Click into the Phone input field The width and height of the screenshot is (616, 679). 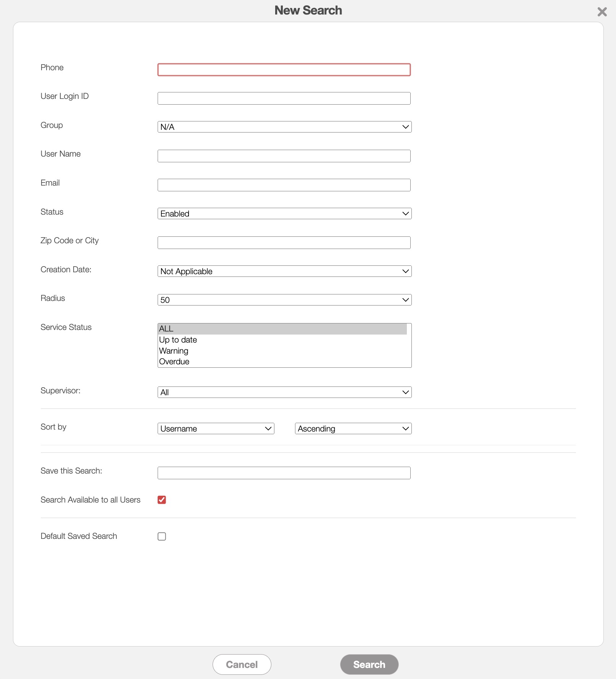coord(284,70)
